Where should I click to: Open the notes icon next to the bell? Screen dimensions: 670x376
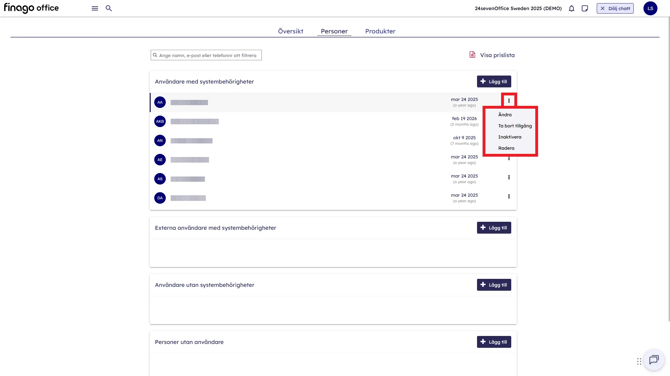(x=585, y=9)
